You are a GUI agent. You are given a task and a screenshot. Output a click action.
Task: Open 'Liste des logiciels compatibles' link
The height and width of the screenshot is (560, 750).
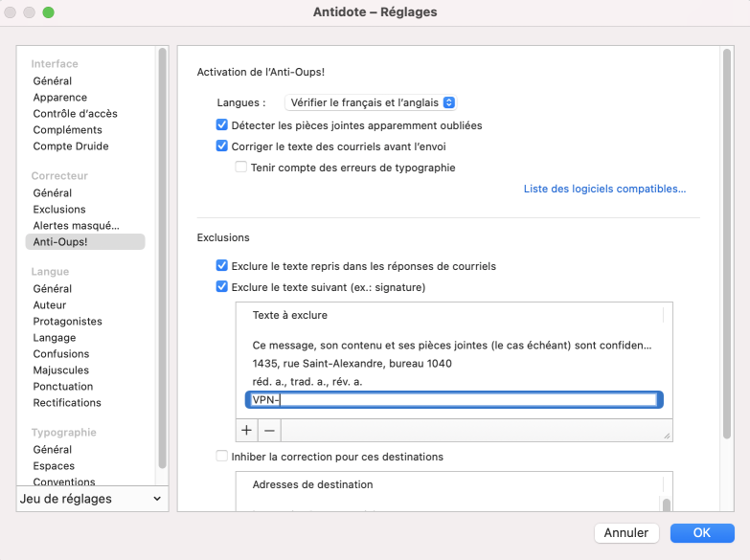point(604,189)
